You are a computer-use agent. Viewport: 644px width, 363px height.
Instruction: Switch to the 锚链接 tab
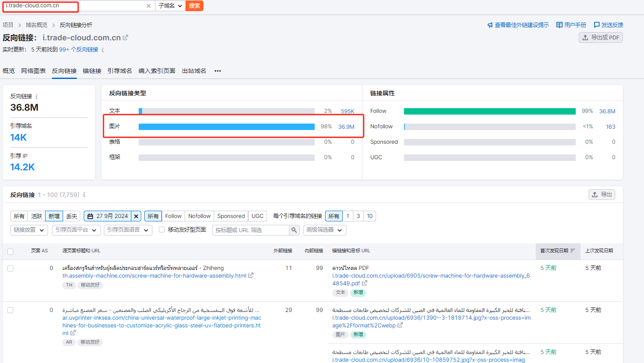(x=92, y=71)
